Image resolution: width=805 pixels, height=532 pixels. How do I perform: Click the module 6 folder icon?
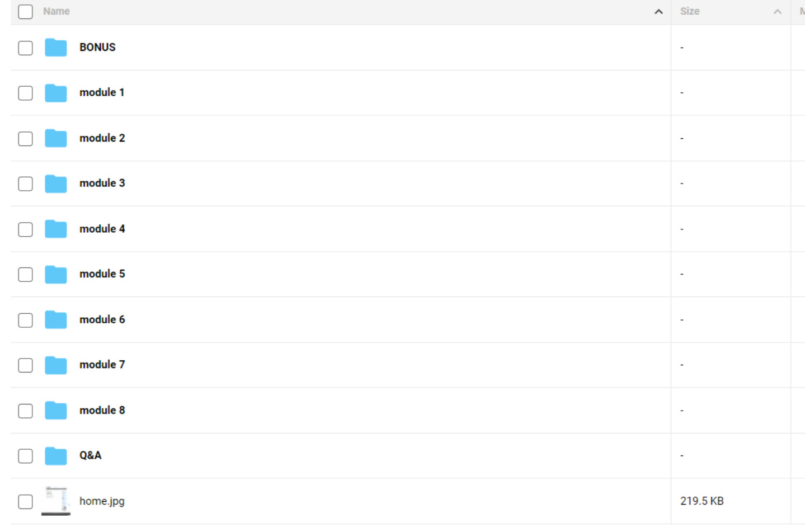click(56, 319)
